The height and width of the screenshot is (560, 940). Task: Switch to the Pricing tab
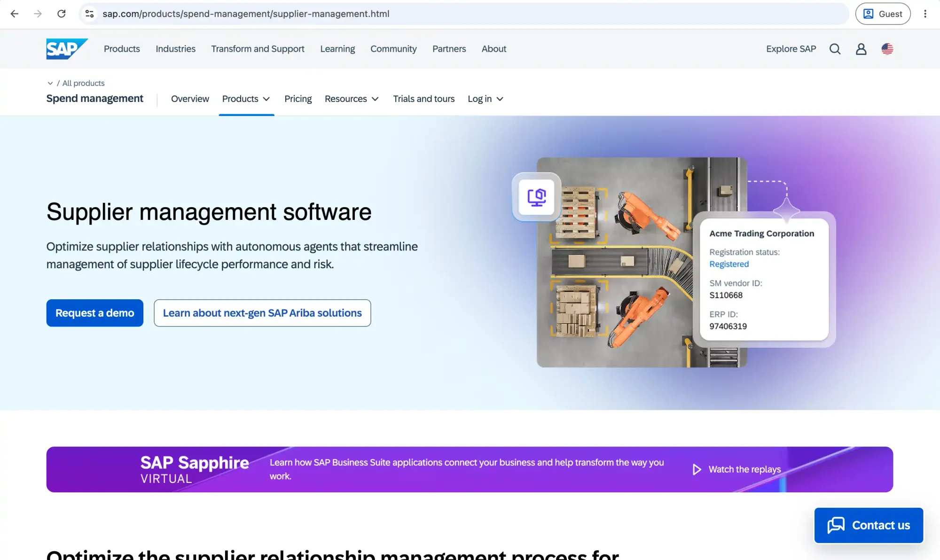298,99
